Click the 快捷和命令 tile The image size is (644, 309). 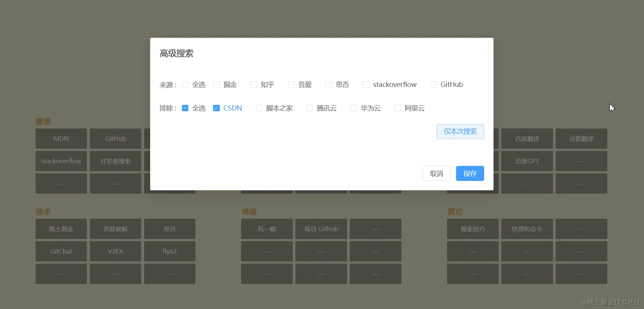point(527,229)
